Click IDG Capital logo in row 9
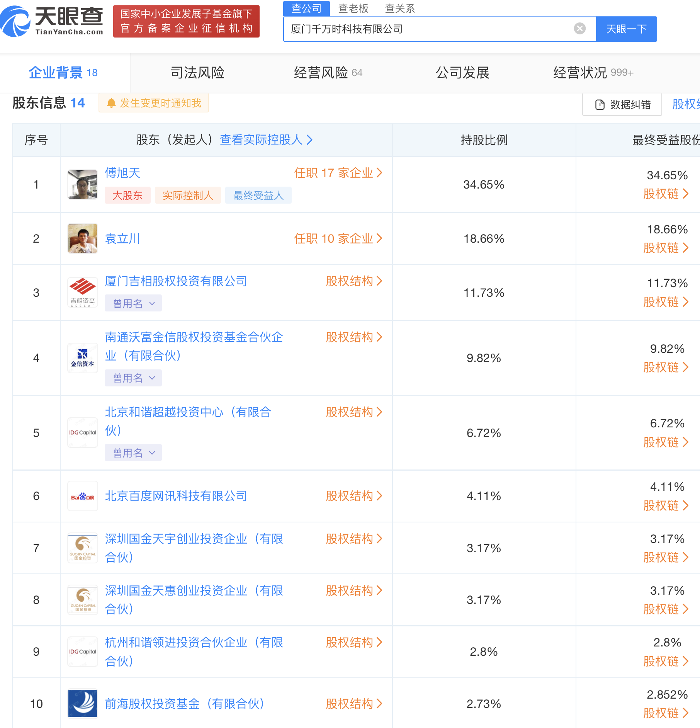This screenshot has width=700, height=728. pos(83,651)
